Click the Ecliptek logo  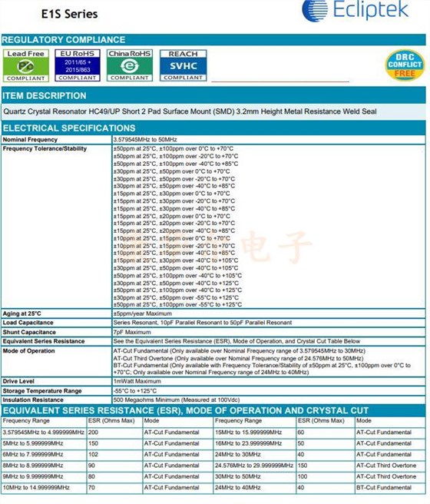[356, 10]
